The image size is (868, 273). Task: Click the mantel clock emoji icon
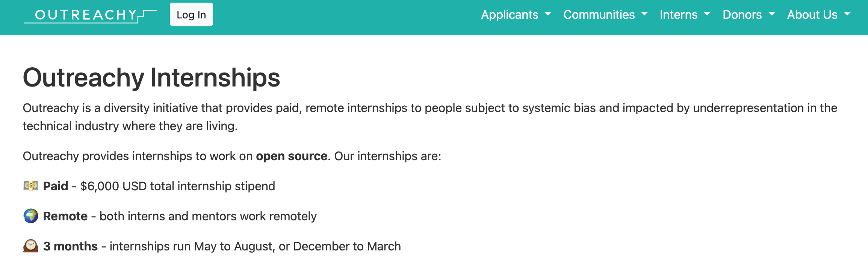click(x=31, y=246)
